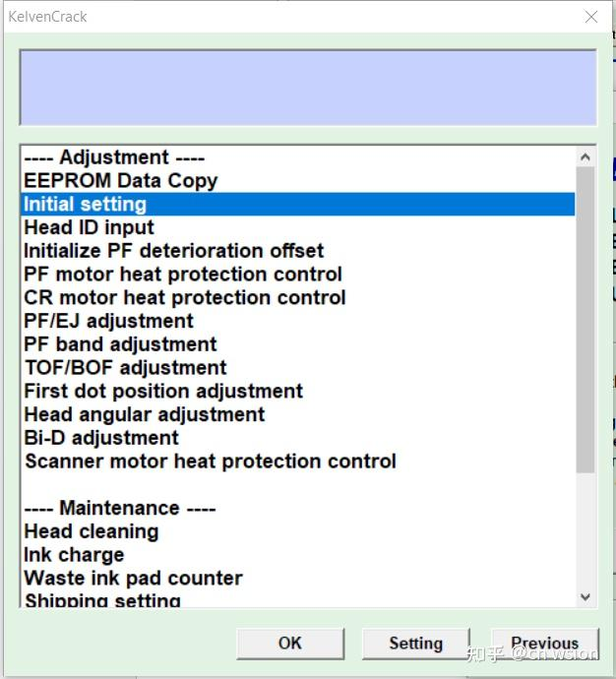Choose Head cleaning under Maintenance
Viewport: 616px width, 679px height.
[91, 531]
